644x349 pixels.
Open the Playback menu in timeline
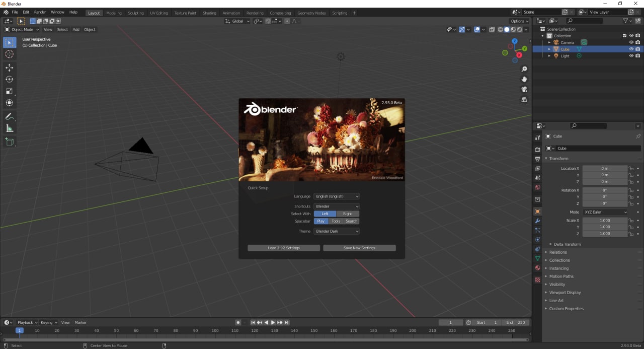coord(27,322)
